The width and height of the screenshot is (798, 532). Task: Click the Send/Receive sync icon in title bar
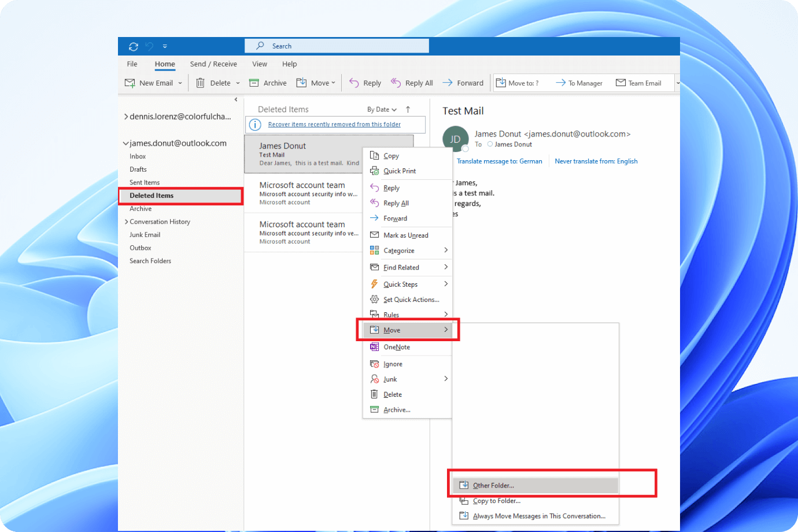pyautogui.click(x=134, y=46)
